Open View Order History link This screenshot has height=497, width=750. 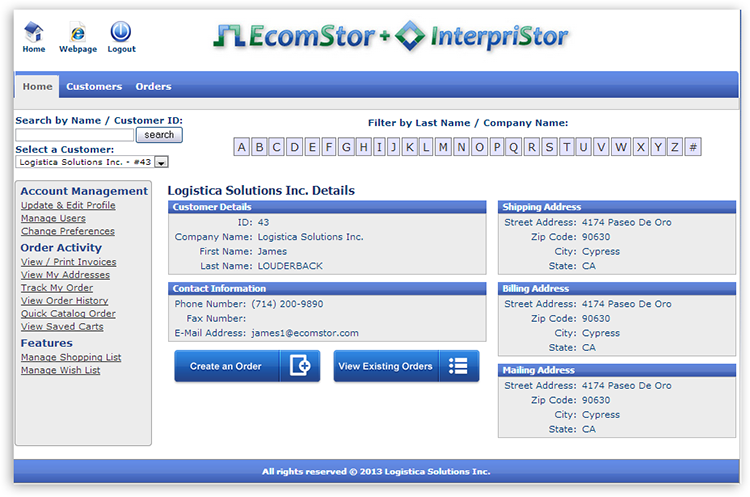64,301
